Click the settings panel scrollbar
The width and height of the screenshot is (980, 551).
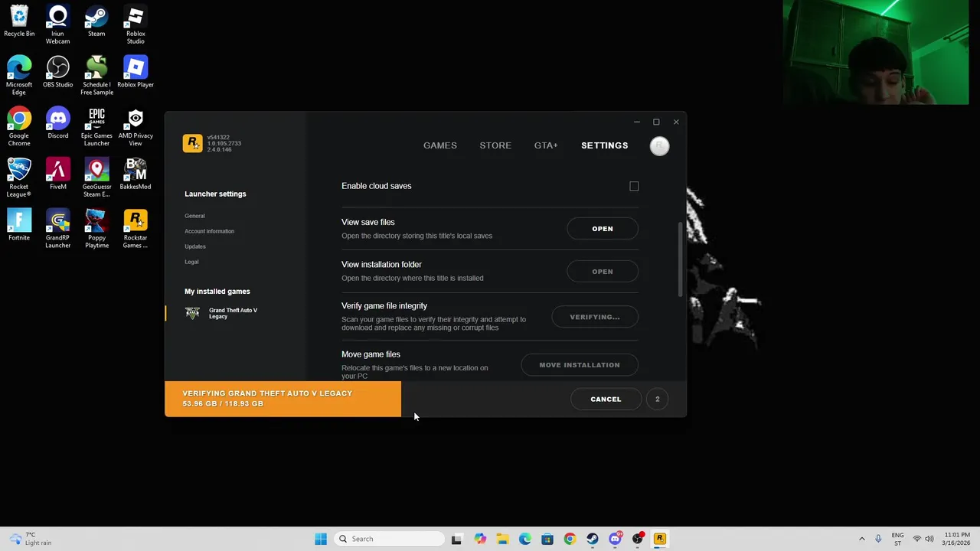(x=681, y=260)
